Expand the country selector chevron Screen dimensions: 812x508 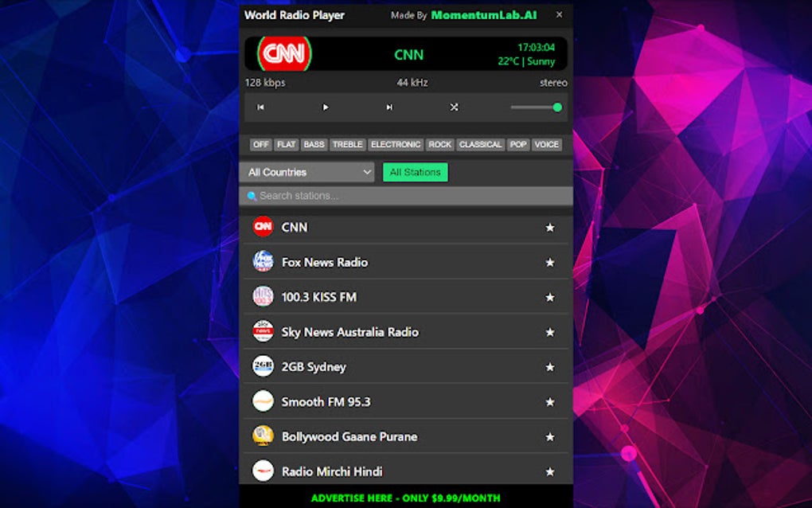[367, 171]
